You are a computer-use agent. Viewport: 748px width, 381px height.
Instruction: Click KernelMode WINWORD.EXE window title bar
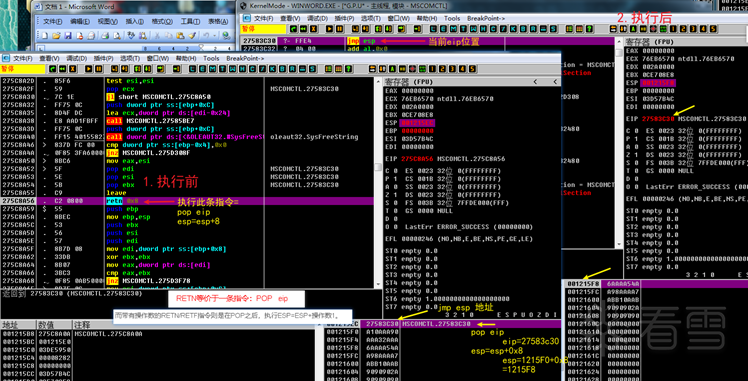(477, 6)
